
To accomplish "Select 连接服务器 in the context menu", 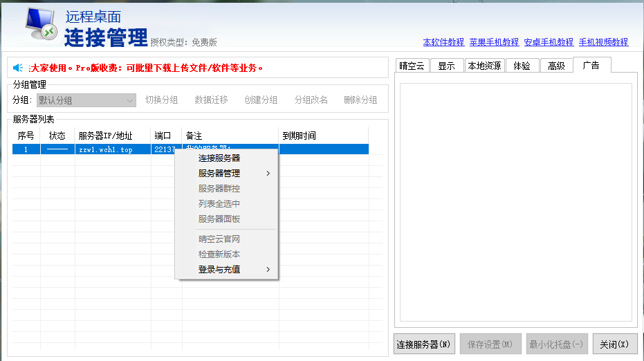I will pyautogui.click(x=219, y=158).
